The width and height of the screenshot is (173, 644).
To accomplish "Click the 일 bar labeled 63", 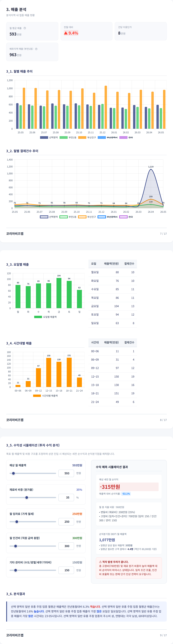I will click(79, 299).
